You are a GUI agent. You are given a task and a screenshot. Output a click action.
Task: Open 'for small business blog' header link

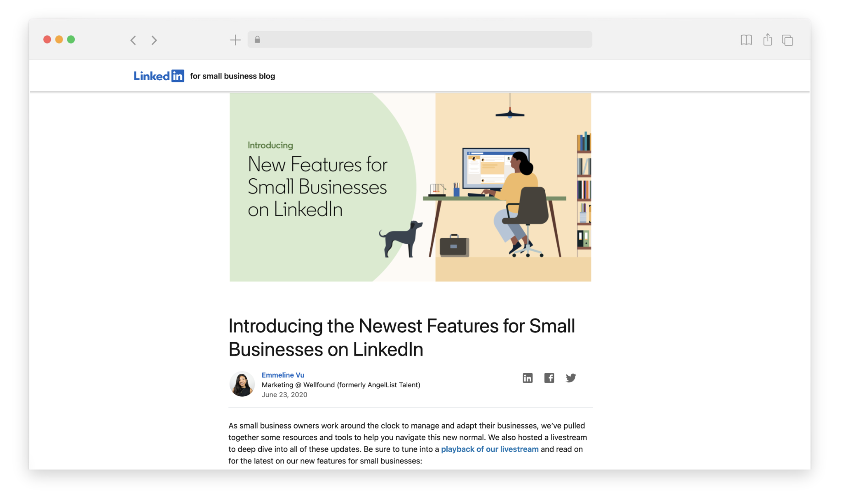click(x=233, y=76)
